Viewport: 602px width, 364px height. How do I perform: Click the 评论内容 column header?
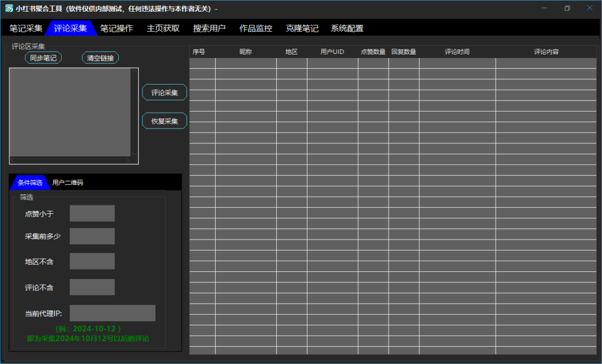[x=546, y=52]
